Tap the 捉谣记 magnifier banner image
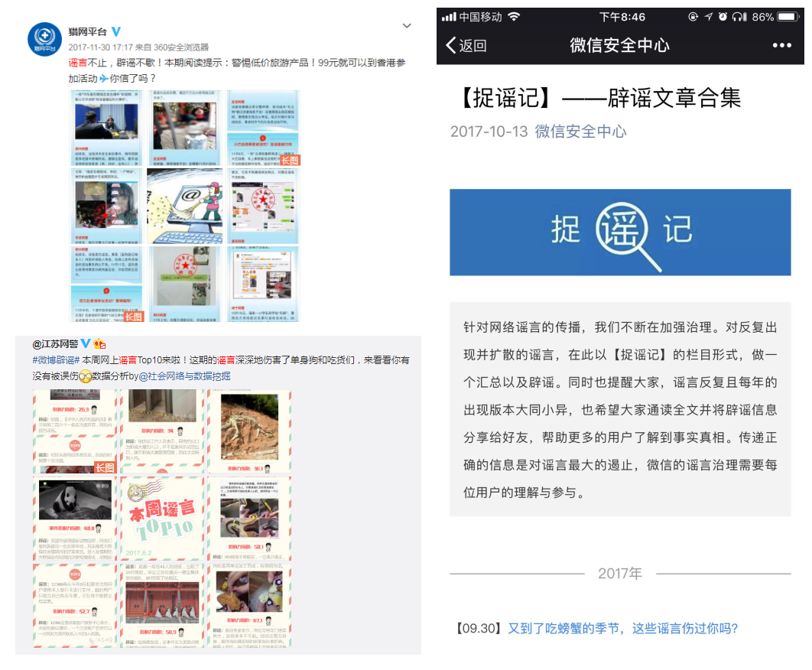 tap(620, 232)
